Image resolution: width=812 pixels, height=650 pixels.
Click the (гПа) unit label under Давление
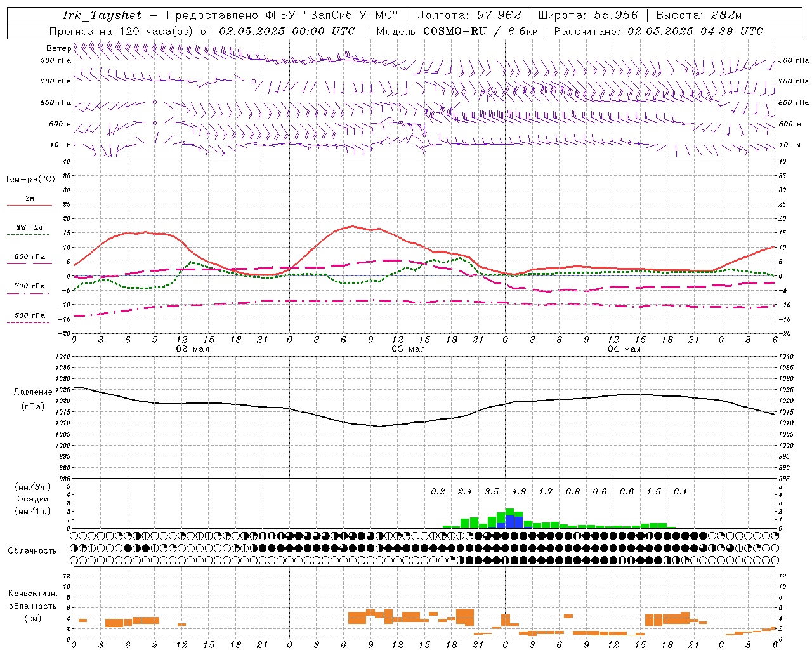[x=33, y=407]
